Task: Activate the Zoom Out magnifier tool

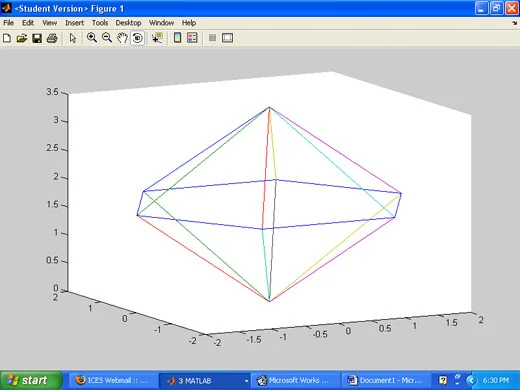Action: click(107, 38)
